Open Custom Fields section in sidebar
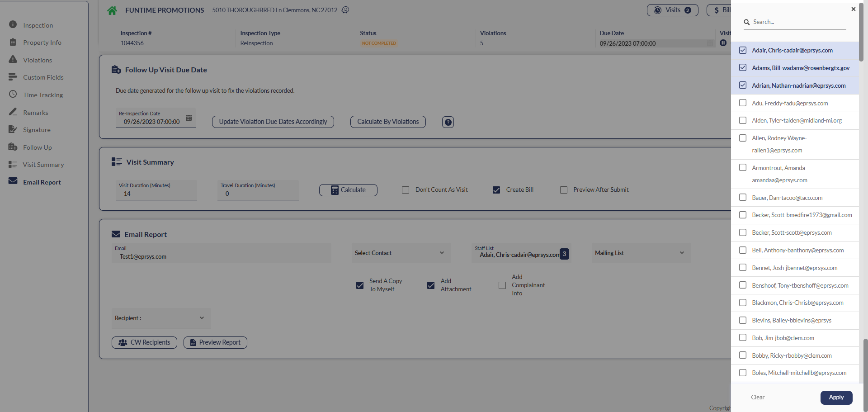Screen dimensions: 868x412 point(43,77)
